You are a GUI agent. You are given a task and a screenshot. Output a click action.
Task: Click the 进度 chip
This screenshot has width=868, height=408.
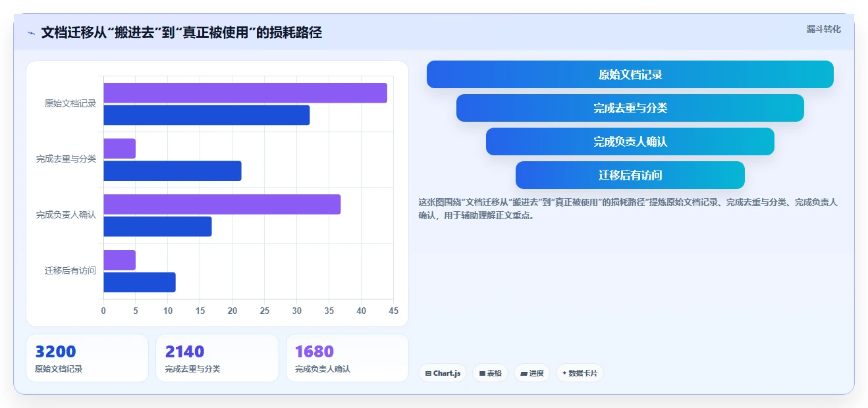(x=532, y=373)
